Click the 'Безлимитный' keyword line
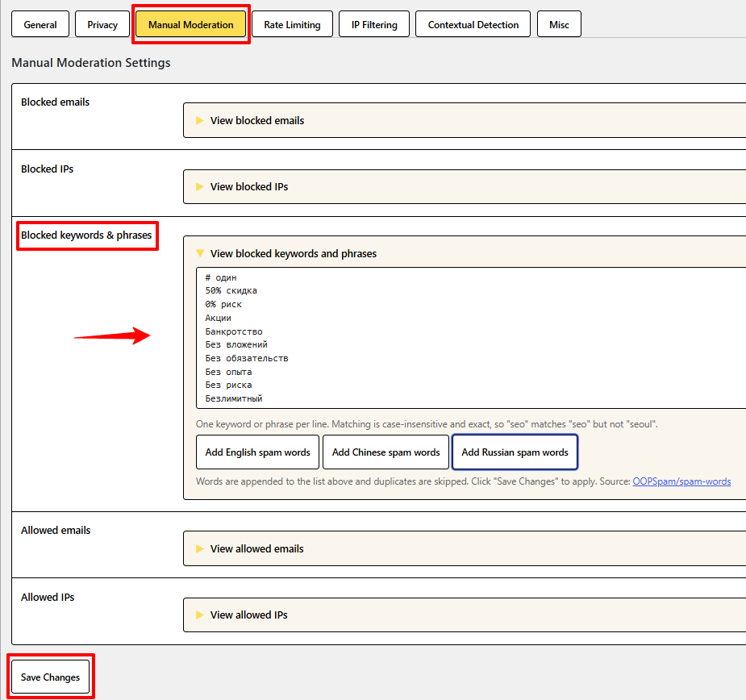The width and height of the screenshot is (746, 700). pos(234,398)
